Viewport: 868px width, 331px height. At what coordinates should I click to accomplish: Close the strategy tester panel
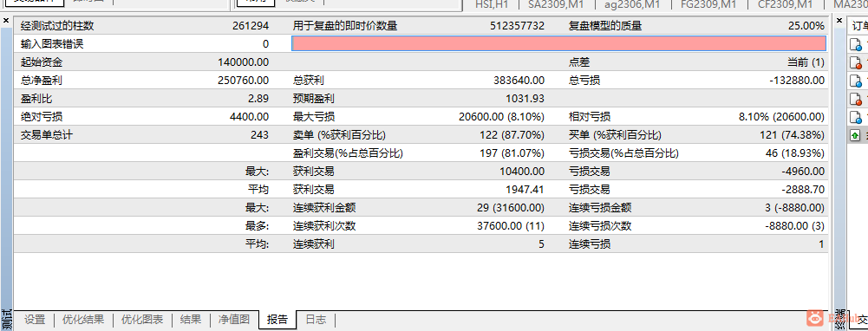(5, 21)
